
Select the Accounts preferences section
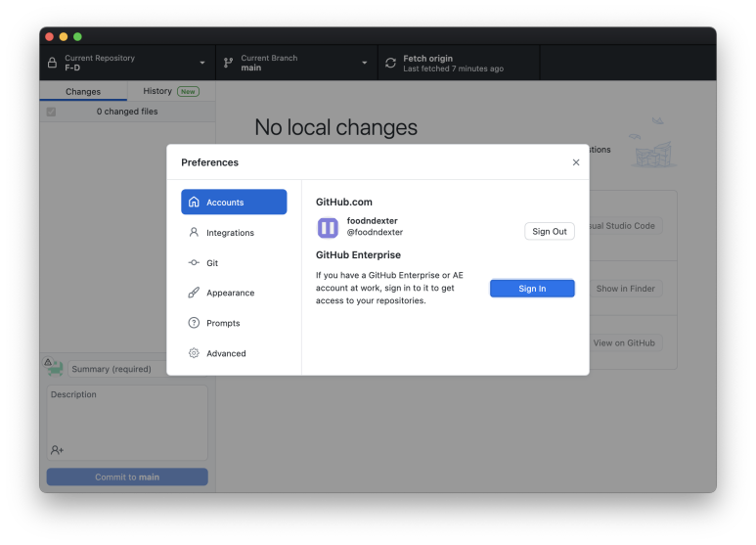coord(234,202)
